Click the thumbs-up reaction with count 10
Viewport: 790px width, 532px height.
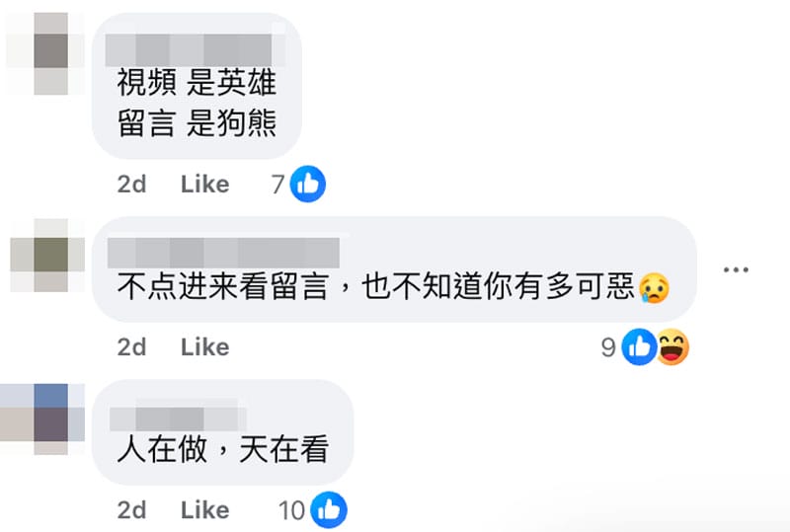coord(329,510)
